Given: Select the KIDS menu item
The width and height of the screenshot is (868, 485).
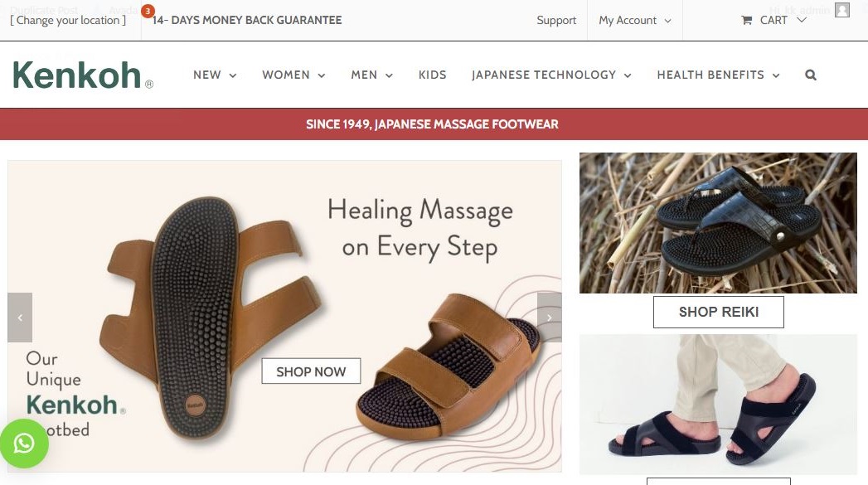Looking at the screenshot, I should point(432,75).
